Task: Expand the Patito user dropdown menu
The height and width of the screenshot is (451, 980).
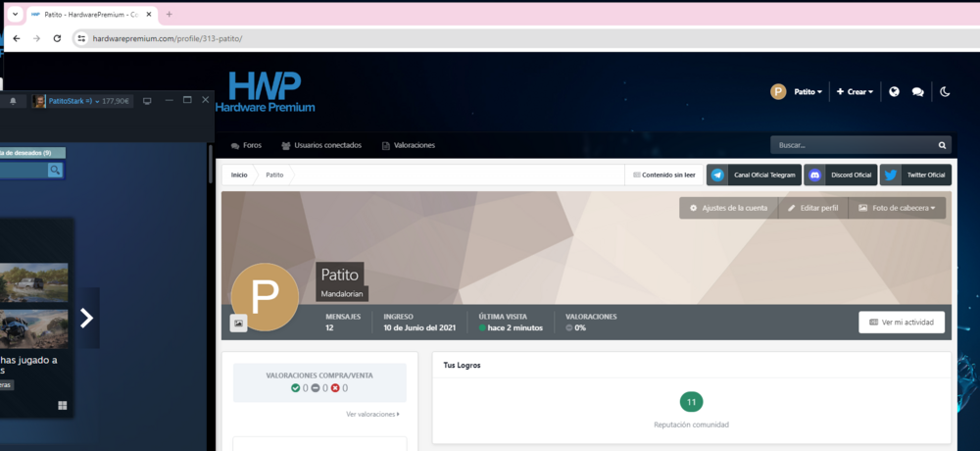Action: click(797, 92)
